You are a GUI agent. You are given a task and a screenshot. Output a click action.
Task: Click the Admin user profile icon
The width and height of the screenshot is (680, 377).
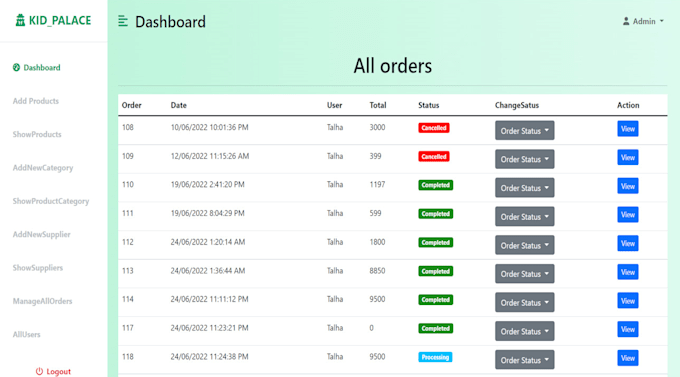626,21
